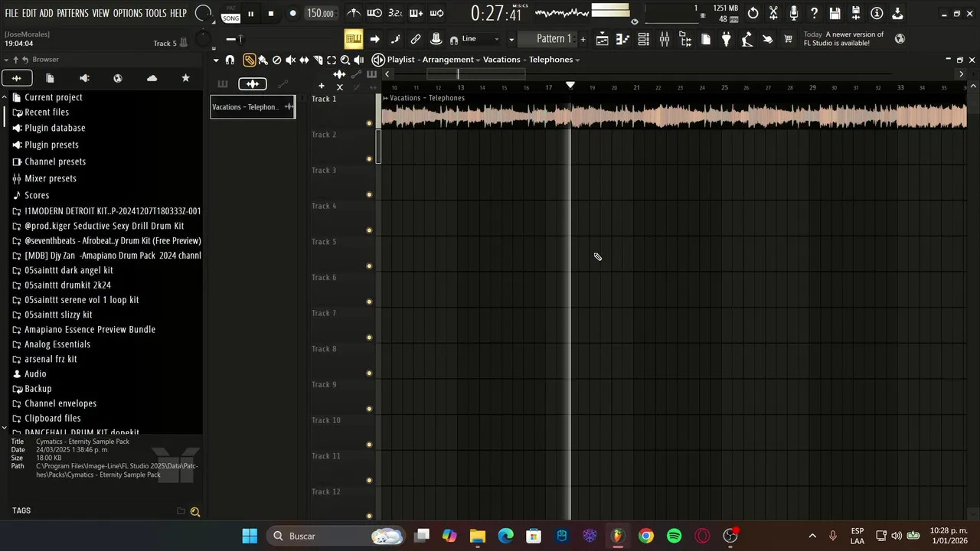Image resolution: width=980 pixels, height=551 pixels.
Task: Select the Delete tool in playlist toolbar
Action: coord(276,60)
